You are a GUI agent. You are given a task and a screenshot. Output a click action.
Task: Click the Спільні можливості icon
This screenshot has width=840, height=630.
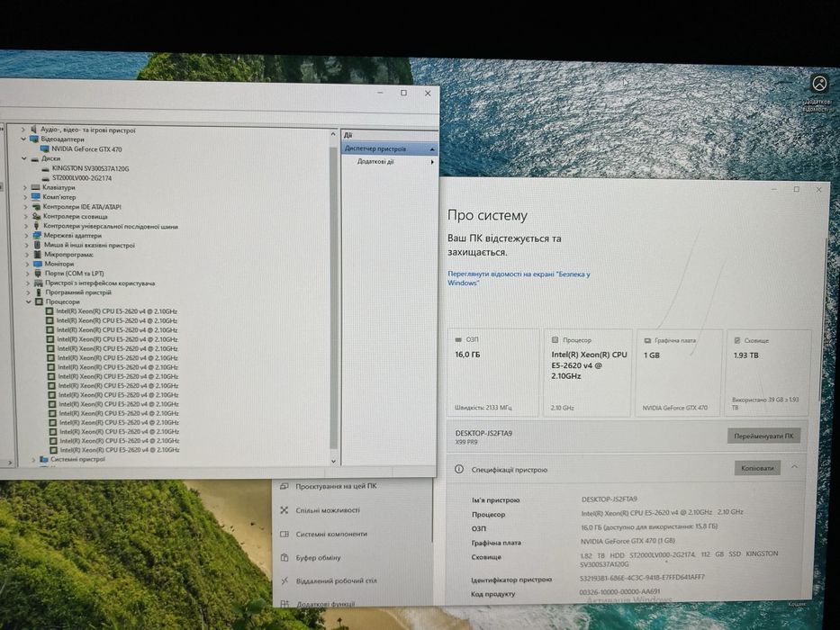pos(285,510)
